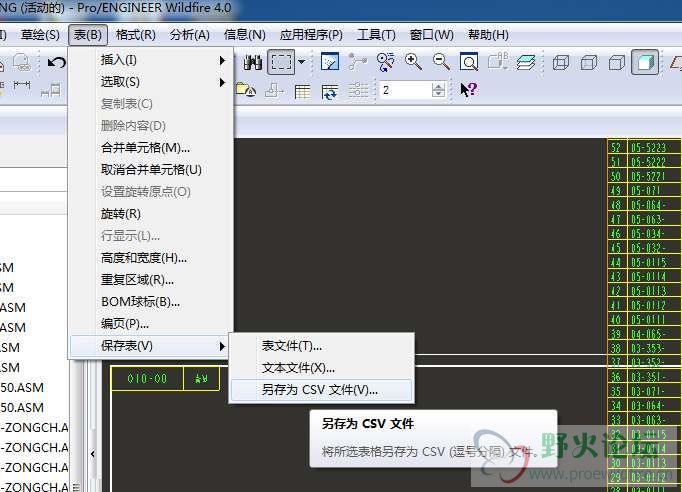This screenshot has width=682, height=492.
Task: Select 表文件(T)... in the submenu
Action: click(x=321, y=346)
